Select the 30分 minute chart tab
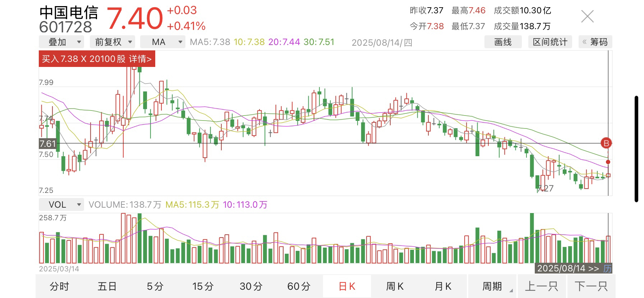The width and height of the screenshot is (644, 298). coord(251,286)
